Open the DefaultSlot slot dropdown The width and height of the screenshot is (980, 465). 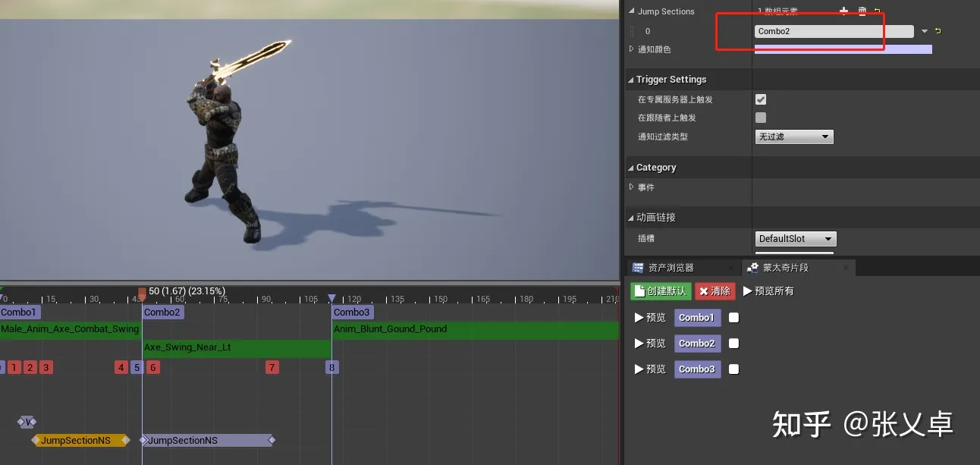pos(795,238)
